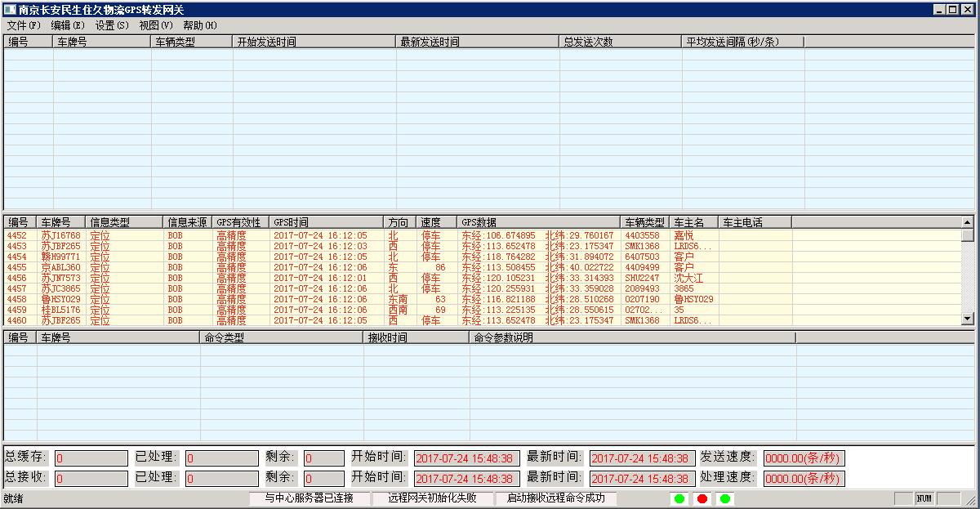Click vehicle type 4409499
Screen dimensions: 980x509
(643, 267)
